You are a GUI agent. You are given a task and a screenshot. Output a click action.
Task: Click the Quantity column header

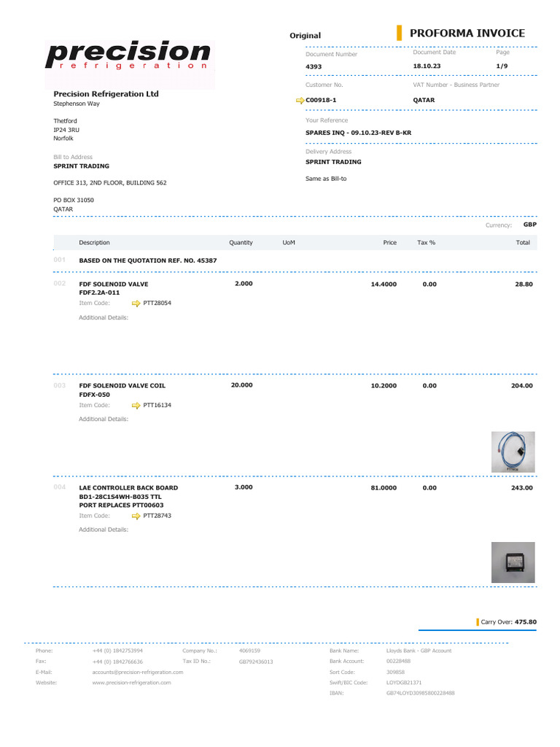point(241,242)
